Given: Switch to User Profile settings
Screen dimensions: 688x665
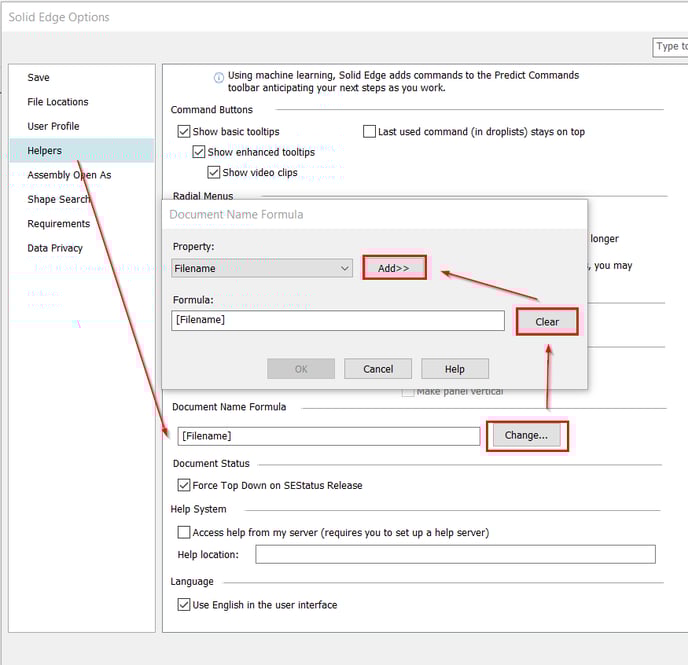Looking at the screenshot, I should [x=53, y=126].
